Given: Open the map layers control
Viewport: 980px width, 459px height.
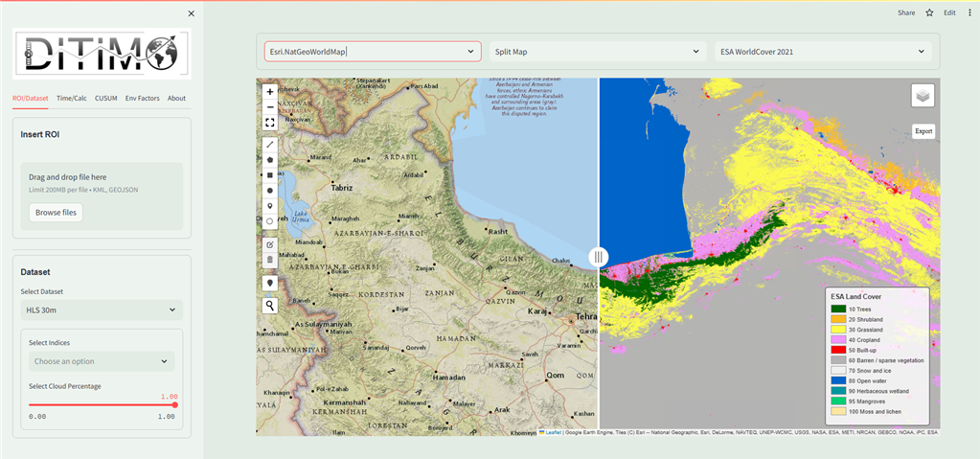Looking at the screenshot, I should [923, 96].
